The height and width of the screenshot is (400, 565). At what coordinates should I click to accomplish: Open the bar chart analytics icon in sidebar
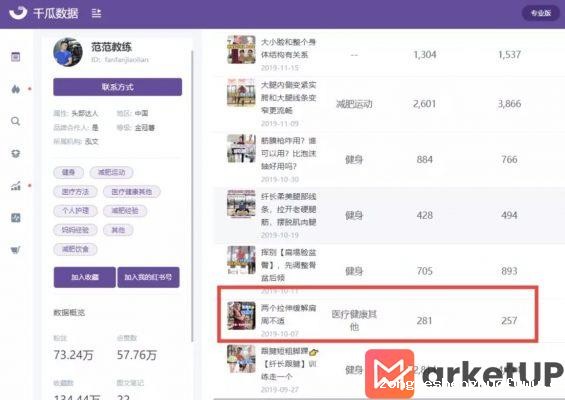coord(15,186)
